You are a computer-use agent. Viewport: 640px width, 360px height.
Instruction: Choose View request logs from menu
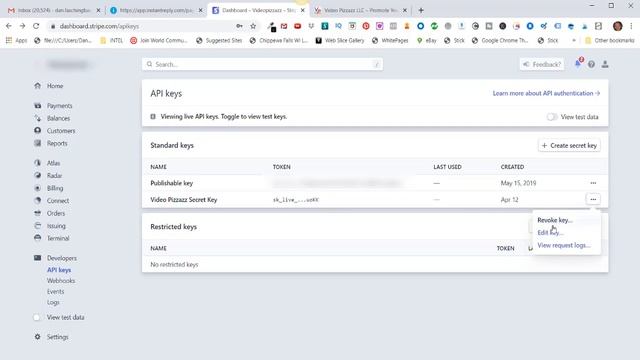(564, 245)
